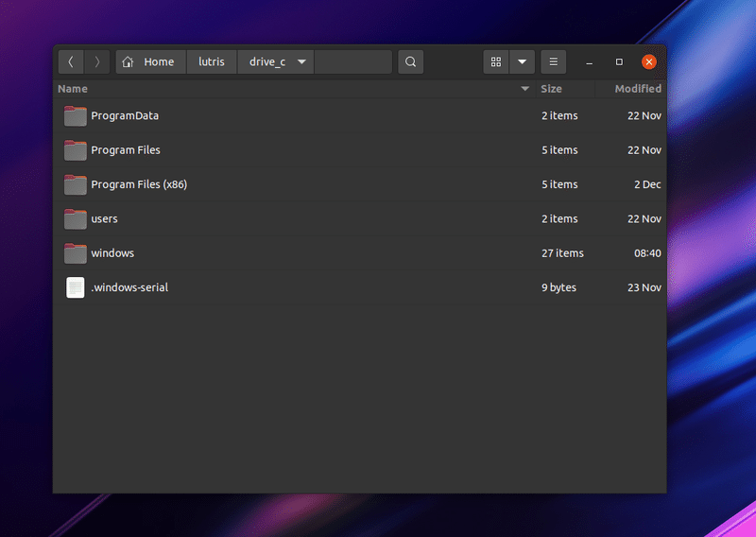Open search with the magnifier icon

point(411,61)
